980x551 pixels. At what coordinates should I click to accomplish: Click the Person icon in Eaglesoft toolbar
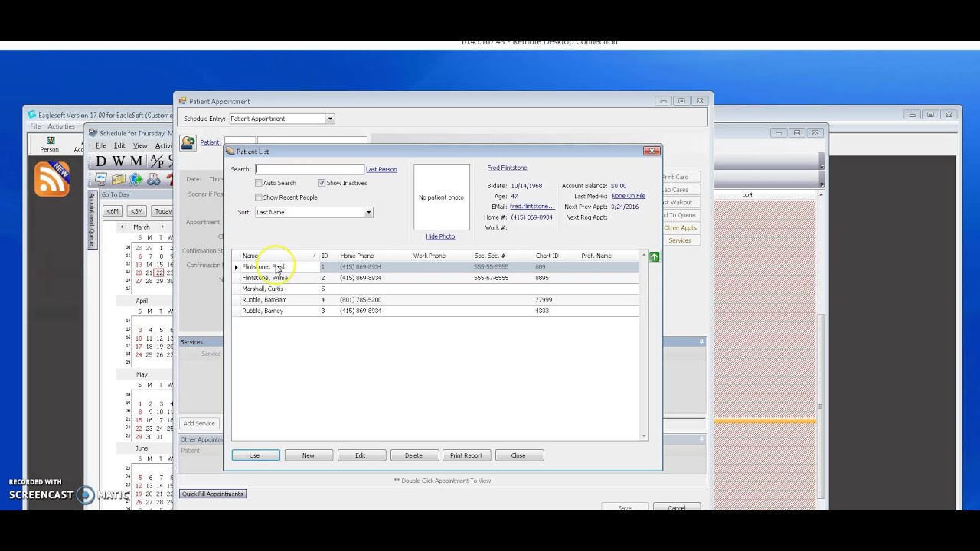50,145
